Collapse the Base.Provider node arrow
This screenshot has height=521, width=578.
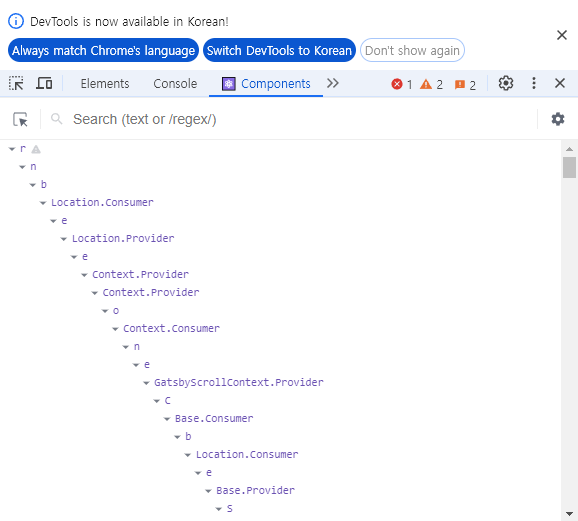[x=208, y=491]
